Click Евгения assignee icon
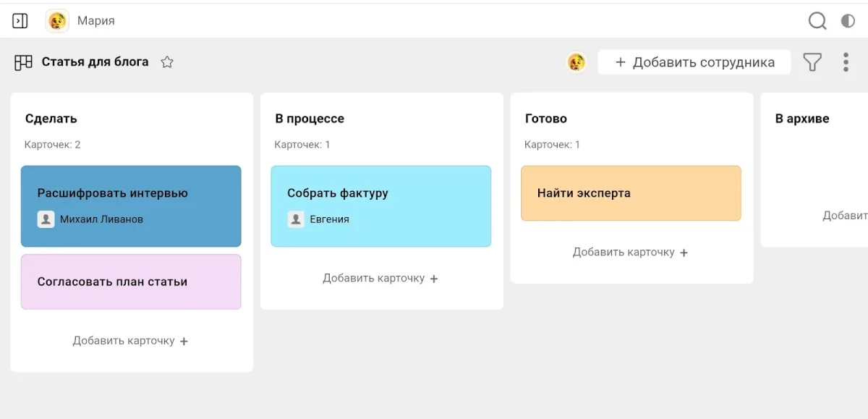Image resolution: width=868 pixels, height=419 pixels. (296, 219)
